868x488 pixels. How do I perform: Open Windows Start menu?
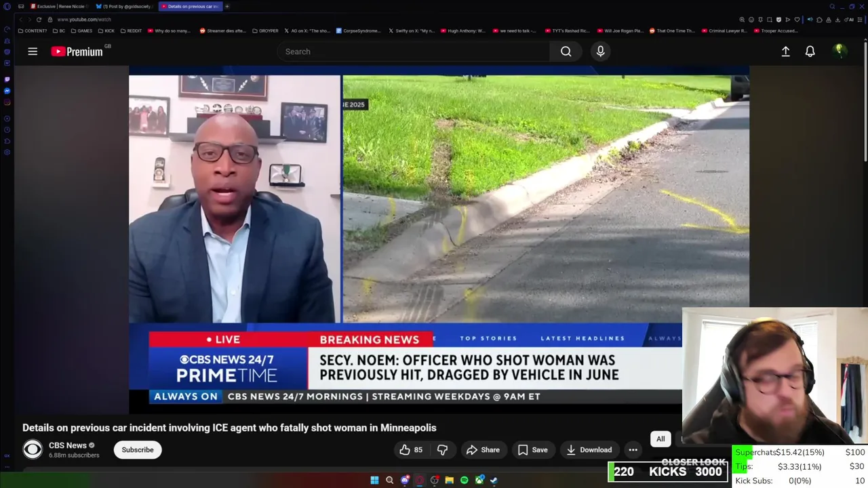point(374,480)
